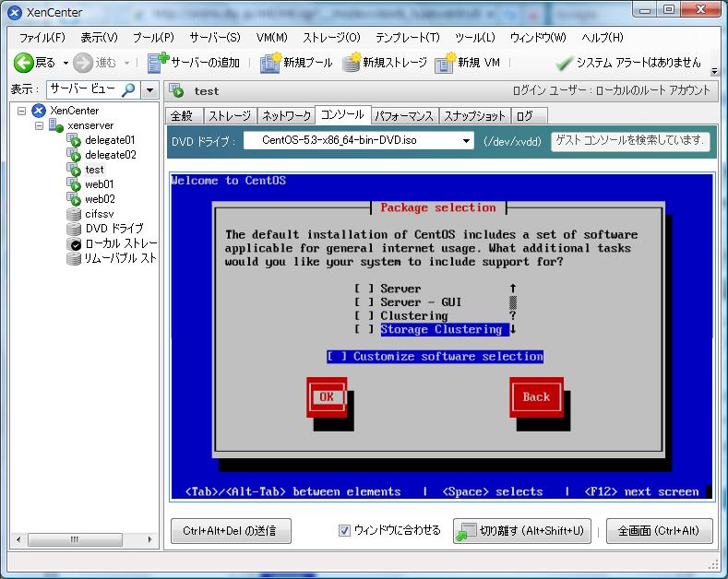728x579 pixels.
Task: Open the Storage (ストレージ) menu
Action: point(331,37)
